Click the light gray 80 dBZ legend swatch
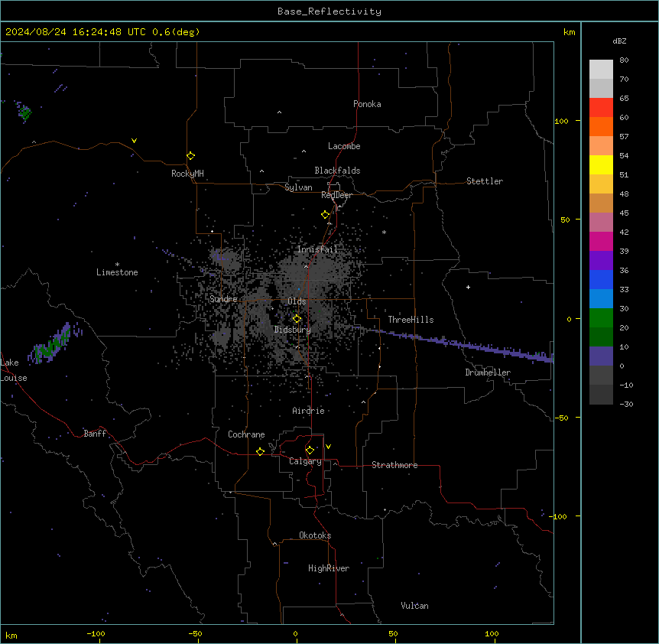The image size is (659, 644). pos(601,69)
